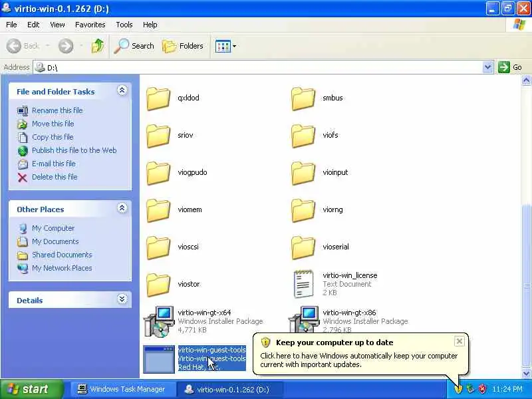Click the scrollbar up arrow
The height and width of the screenshot is (399, 532).
click(x=526, y=80)
